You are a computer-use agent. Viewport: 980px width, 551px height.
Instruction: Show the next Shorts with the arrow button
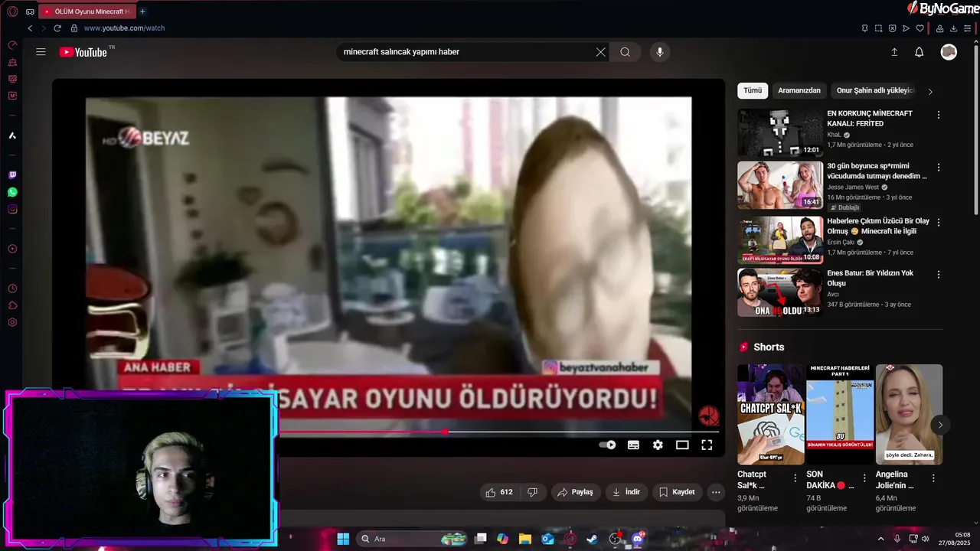[x=940, y=425]
